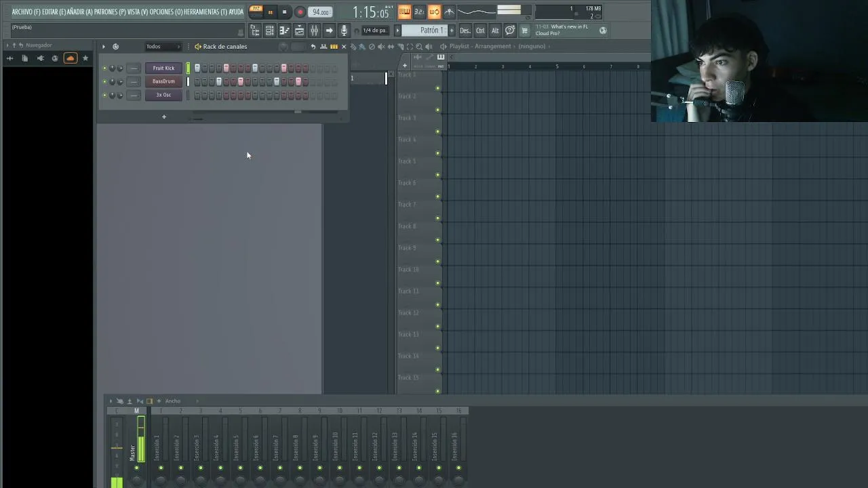Click the arrow icon before the microphone
The width and height of the screenshot is (868, 488).
click(329, 30)
